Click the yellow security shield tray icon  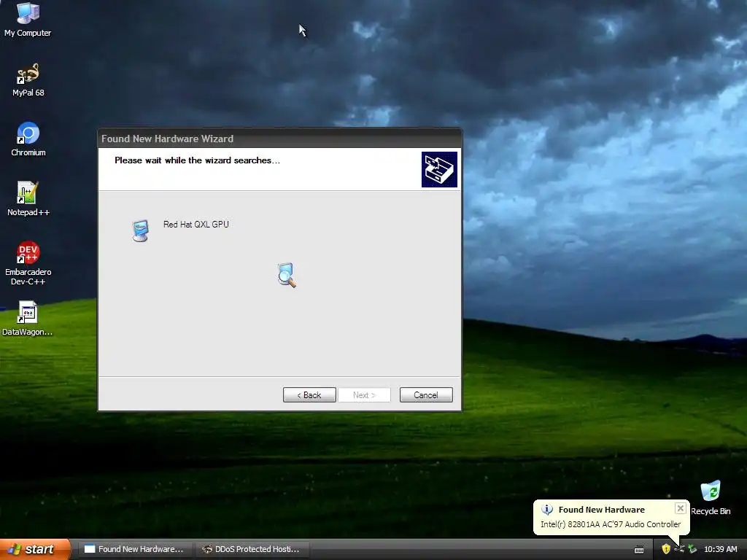[666, 549]
